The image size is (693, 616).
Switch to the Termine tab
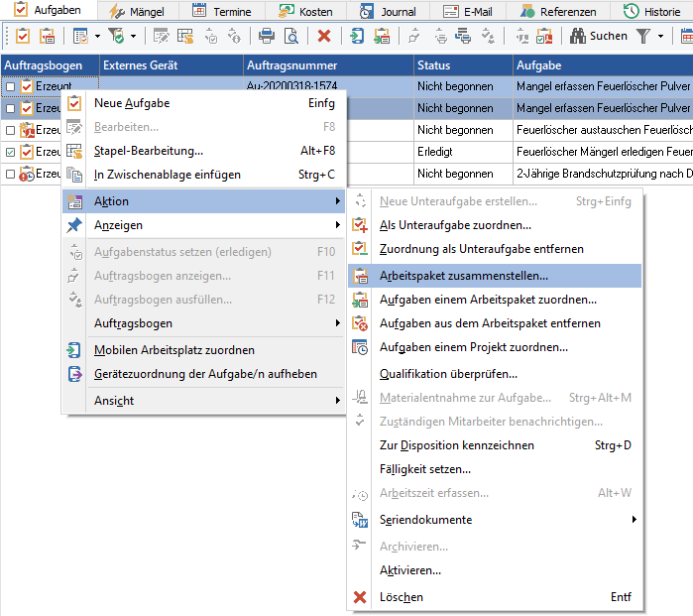pyautogui.click(x=222, y=12)
